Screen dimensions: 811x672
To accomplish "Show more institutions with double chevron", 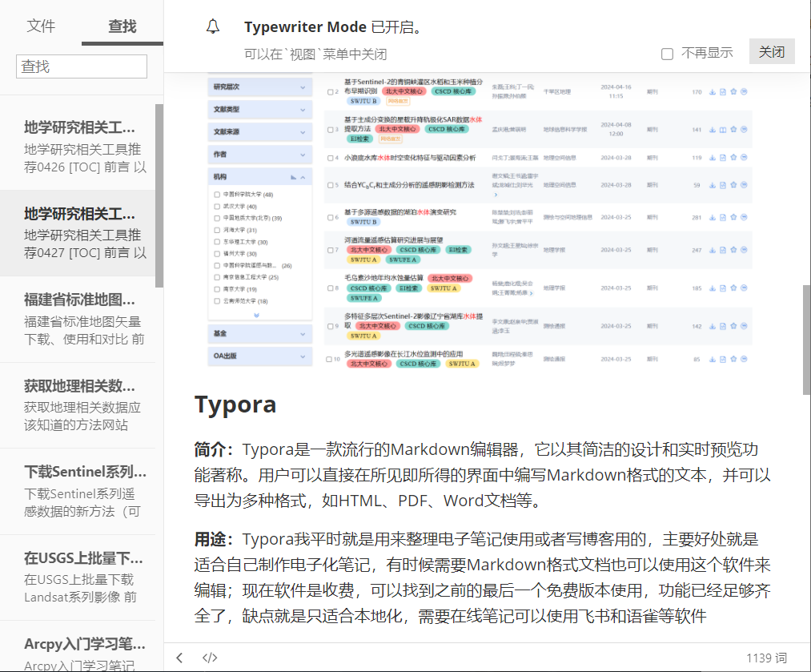I will point(256,315).
